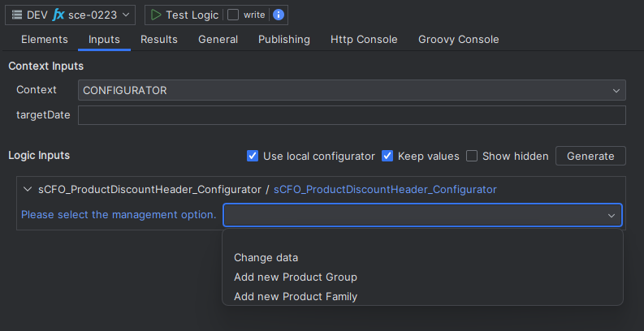Open the Groovy Console tab
The width and height of the screenshot is (644, 331).
(458, 40)
